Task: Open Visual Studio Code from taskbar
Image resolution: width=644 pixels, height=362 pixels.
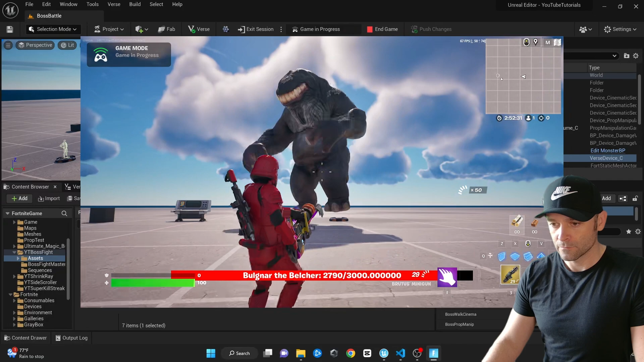Action: pyautogui.click(x=400, y=353)
